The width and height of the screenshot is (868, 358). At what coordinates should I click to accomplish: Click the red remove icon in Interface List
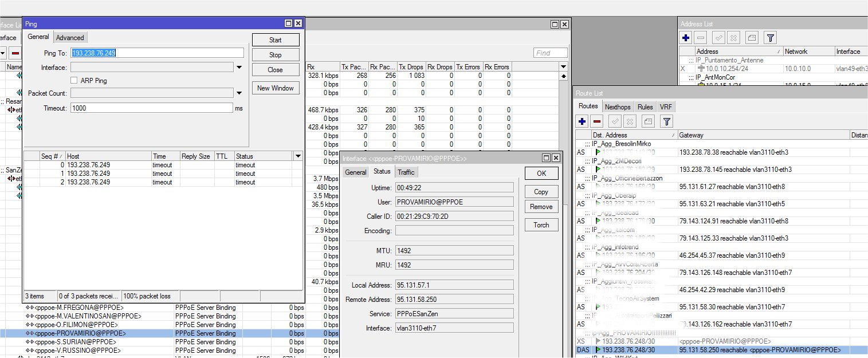(x=15, y=53)
